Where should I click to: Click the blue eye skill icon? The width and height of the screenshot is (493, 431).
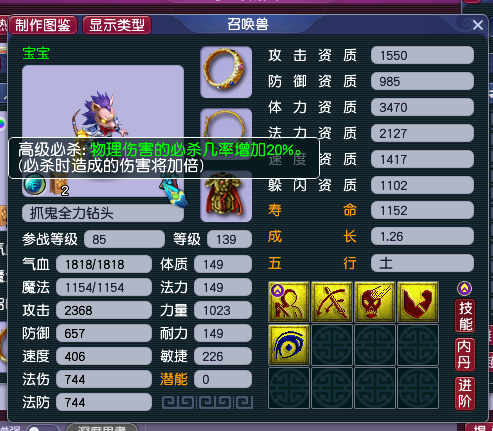(x=289, y=345)
